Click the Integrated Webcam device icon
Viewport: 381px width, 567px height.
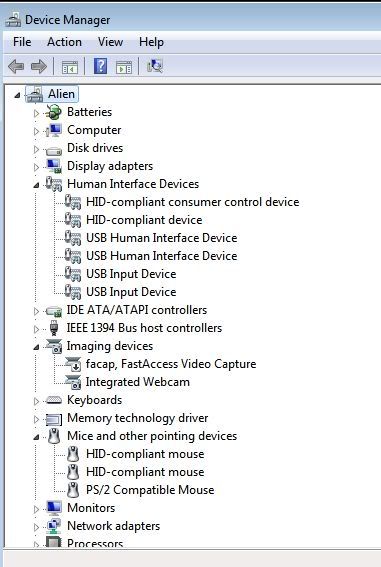click(x=73, y=382)
